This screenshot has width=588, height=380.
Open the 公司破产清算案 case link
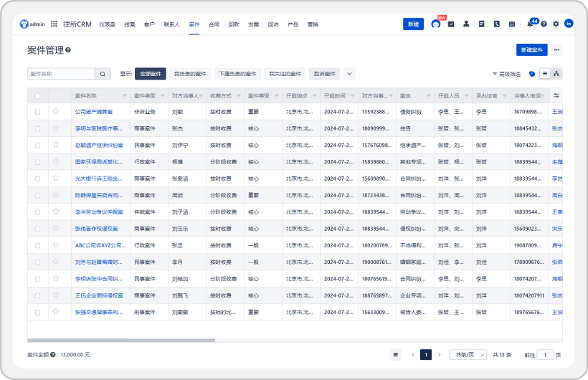[x=94, y=112]
